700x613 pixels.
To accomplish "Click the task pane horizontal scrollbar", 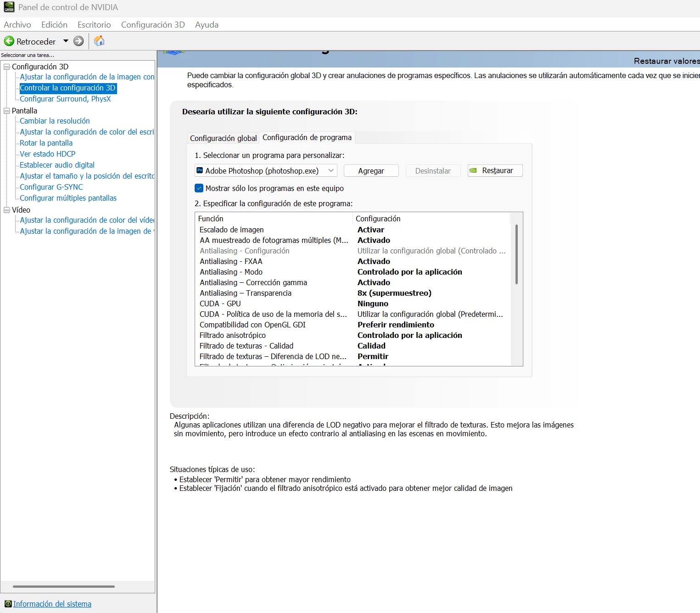I will tap(64, 586).
